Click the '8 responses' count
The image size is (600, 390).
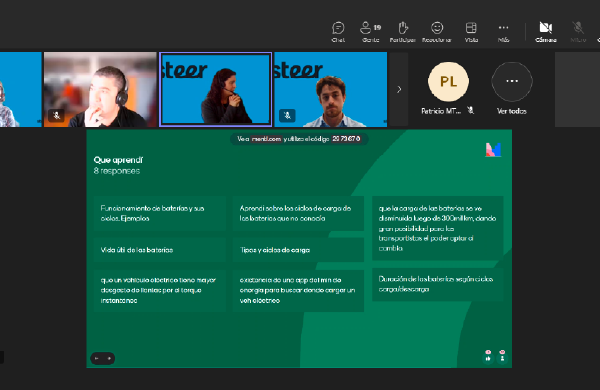coord(117,171)
